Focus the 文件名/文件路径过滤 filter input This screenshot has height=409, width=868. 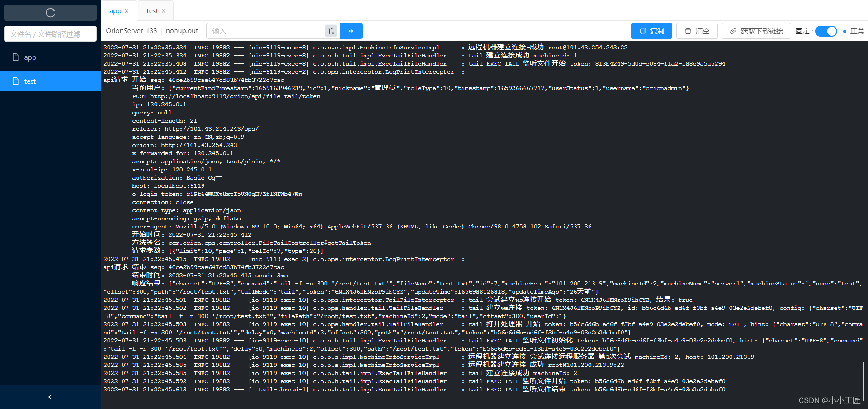point(50,33)
